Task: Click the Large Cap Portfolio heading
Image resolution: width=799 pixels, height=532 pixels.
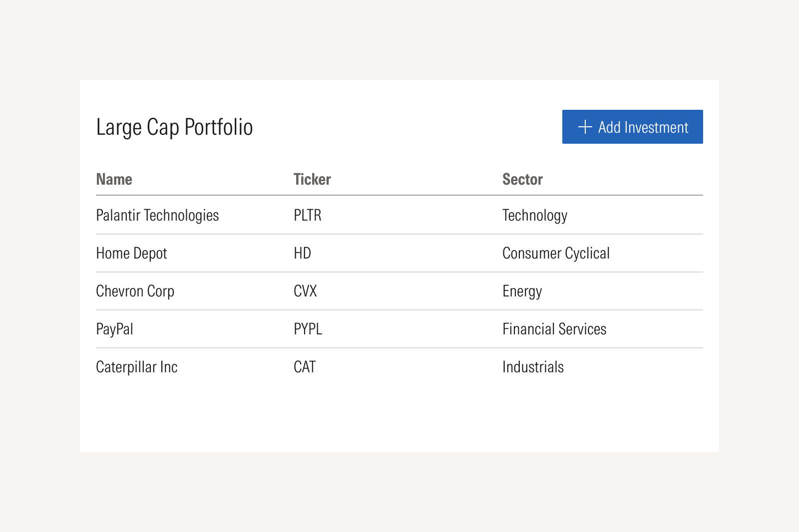Action: point(174,127)
